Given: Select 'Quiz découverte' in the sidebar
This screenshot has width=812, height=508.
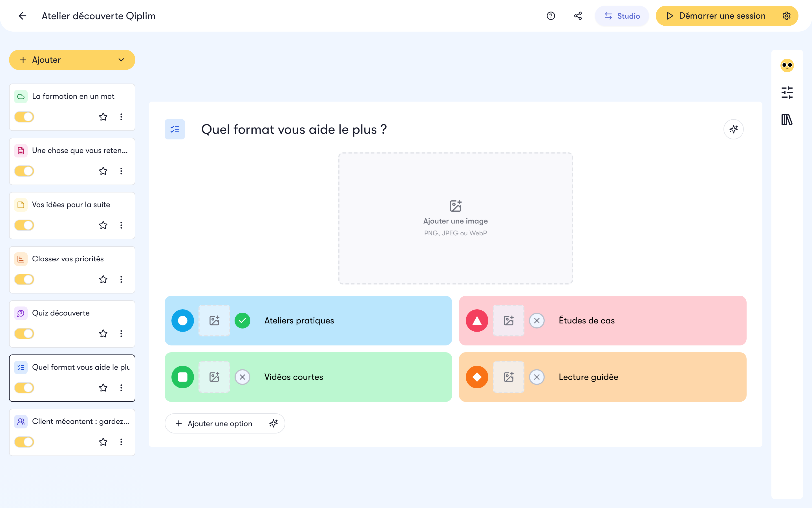Looking at the screenshot, I should 72,324.
